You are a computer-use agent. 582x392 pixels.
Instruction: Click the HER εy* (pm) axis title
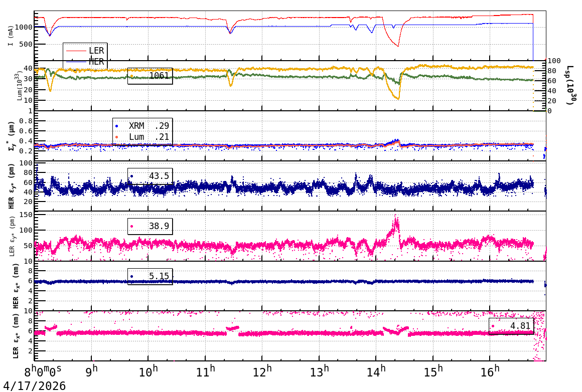(x=11, y=186)
